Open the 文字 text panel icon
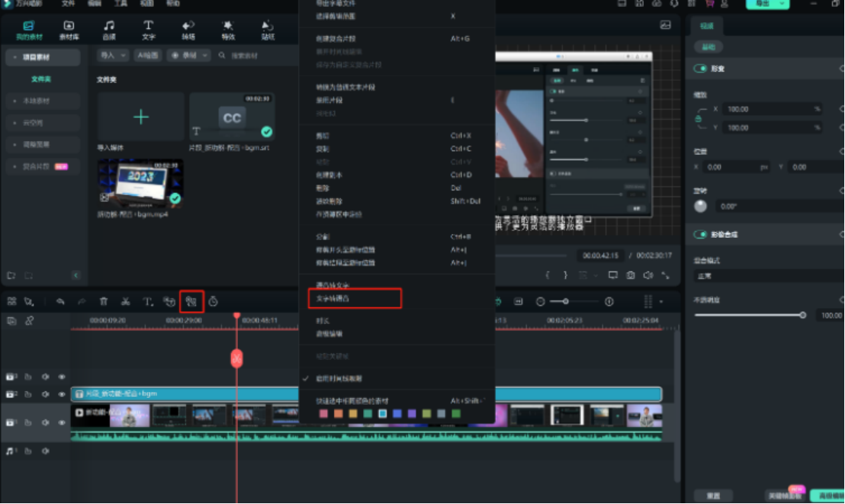 pos(147,29)
